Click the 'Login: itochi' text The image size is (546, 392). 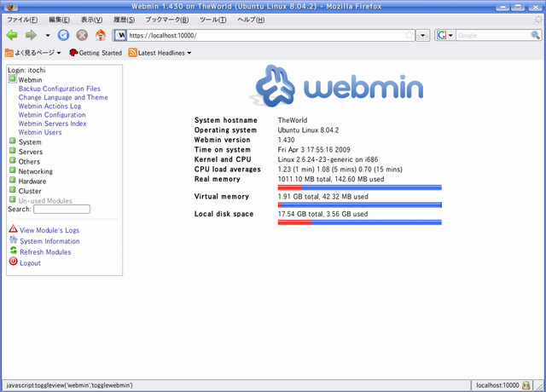point(26,70)
